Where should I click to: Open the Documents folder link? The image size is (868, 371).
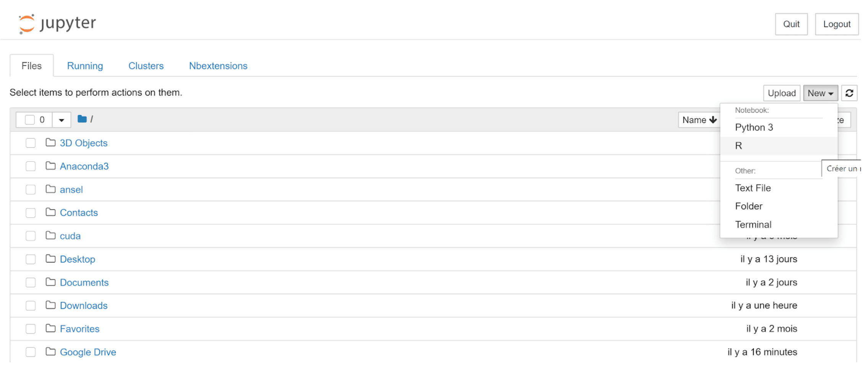click(84, 282)
